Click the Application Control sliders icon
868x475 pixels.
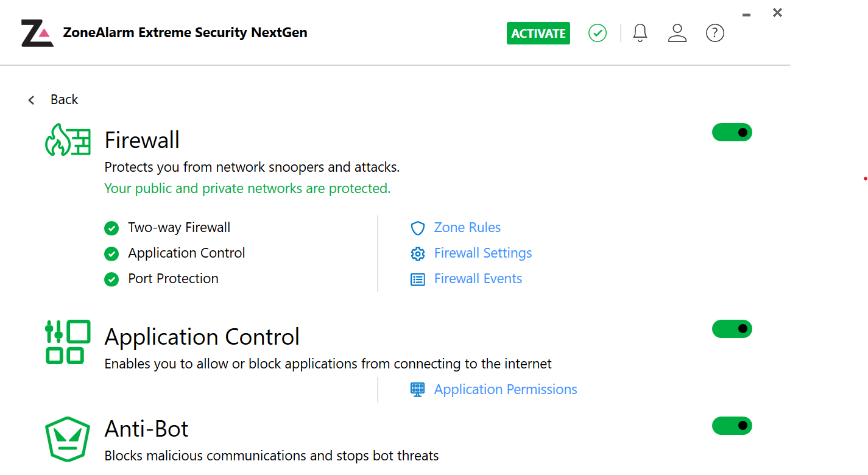click(68, 342)
